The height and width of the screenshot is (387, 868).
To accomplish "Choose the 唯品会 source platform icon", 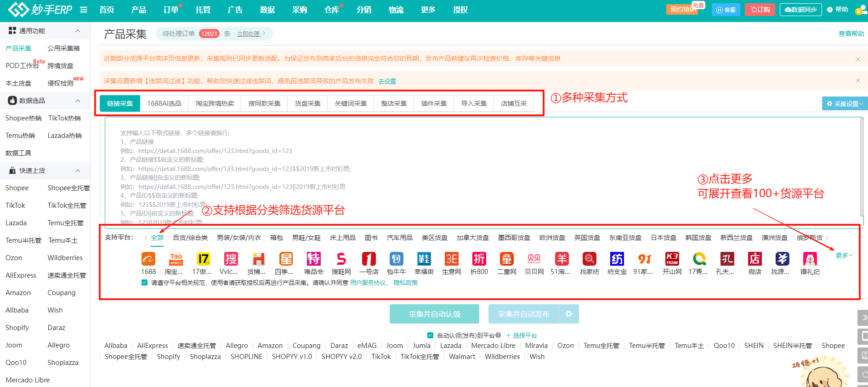I will point(313,259).
